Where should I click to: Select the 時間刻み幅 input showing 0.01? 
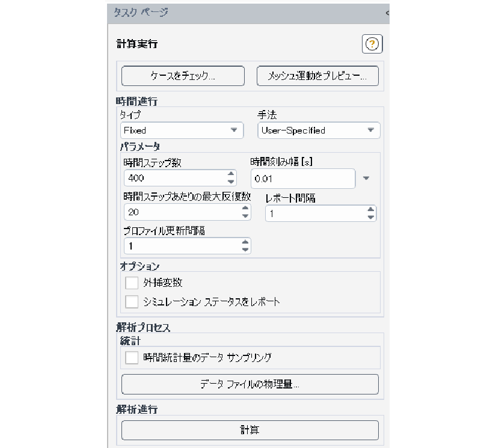301,179
